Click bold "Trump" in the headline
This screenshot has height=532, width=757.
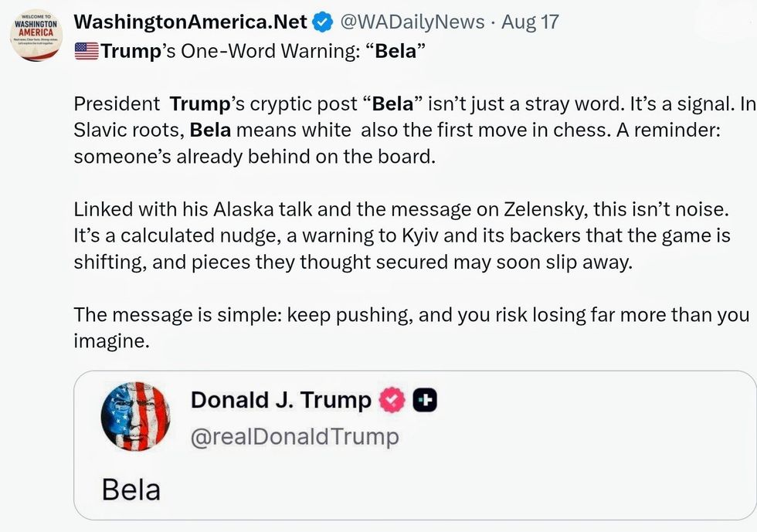(x=127, y=52)
